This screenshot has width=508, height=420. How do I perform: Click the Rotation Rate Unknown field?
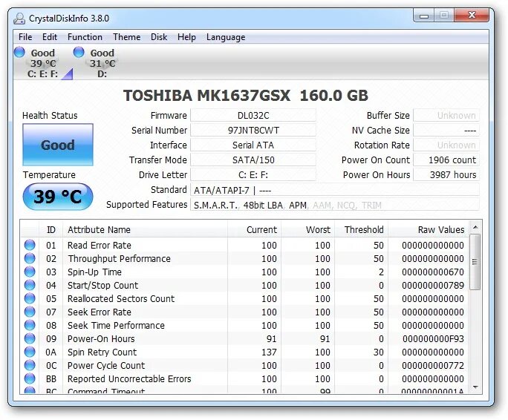coord(446,145)
